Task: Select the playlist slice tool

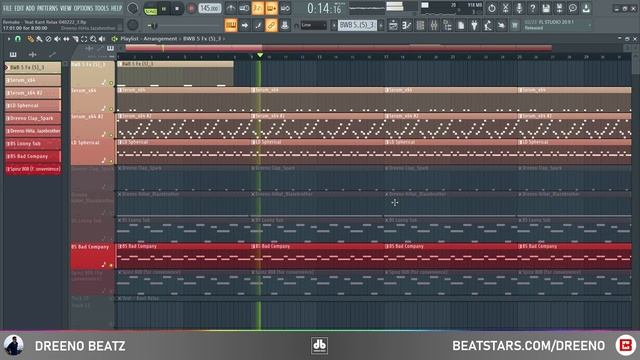Action: 75,39
